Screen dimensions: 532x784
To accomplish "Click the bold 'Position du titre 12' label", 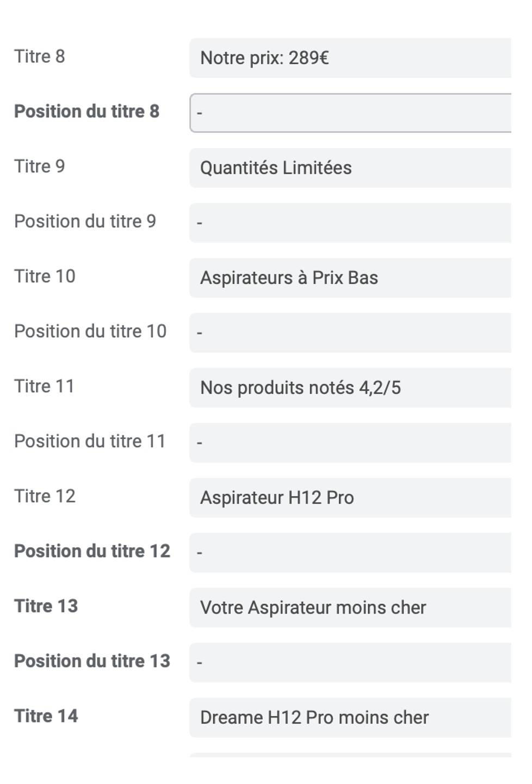I will coord(92,551).
